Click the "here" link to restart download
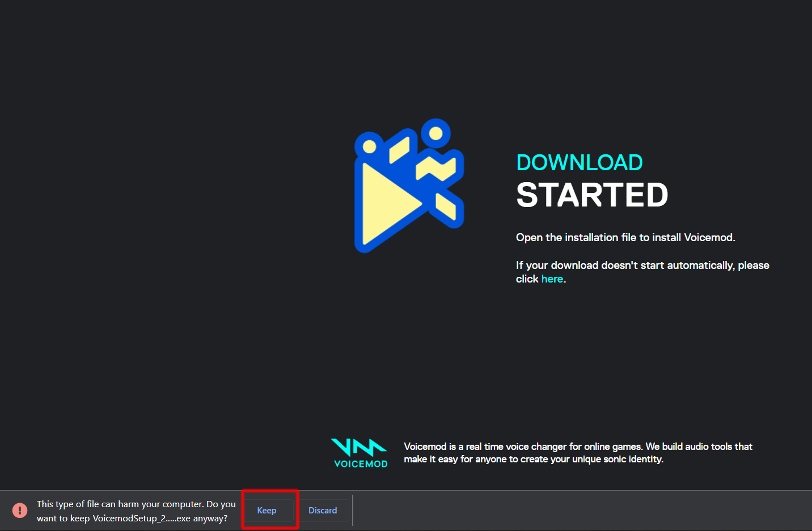 coord(552,279)
